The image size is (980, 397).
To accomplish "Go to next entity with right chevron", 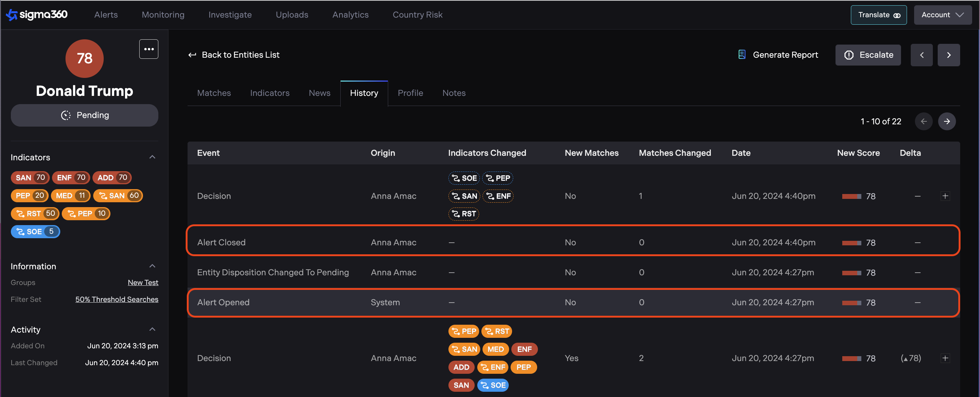I will point(949,55).
